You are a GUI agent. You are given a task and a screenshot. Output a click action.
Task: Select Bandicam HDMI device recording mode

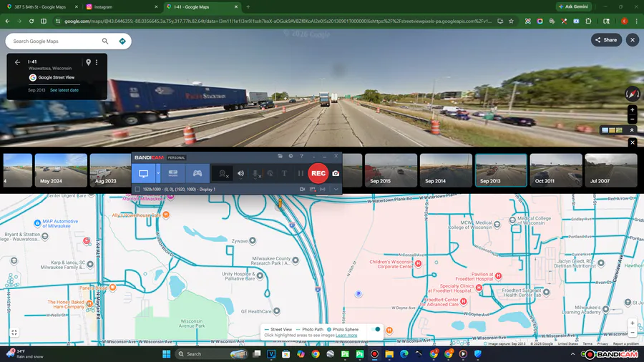tap(173, 174)
